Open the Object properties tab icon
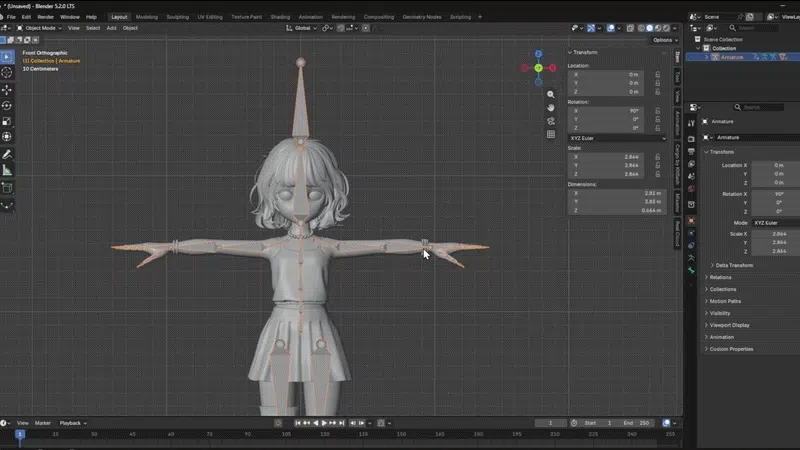This screenshot has width=800, height=450. click(x=691, y=221)
